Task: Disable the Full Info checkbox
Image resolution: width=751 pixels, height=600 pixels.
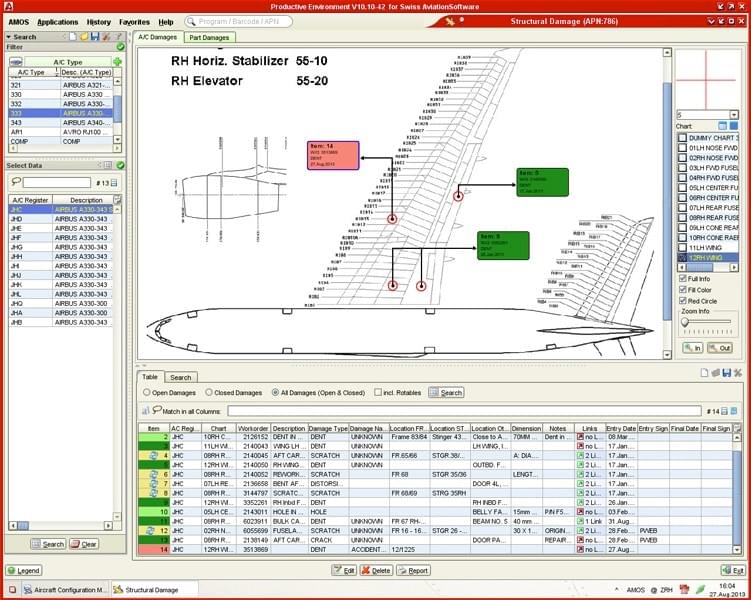Action: [x=682, y=278]
